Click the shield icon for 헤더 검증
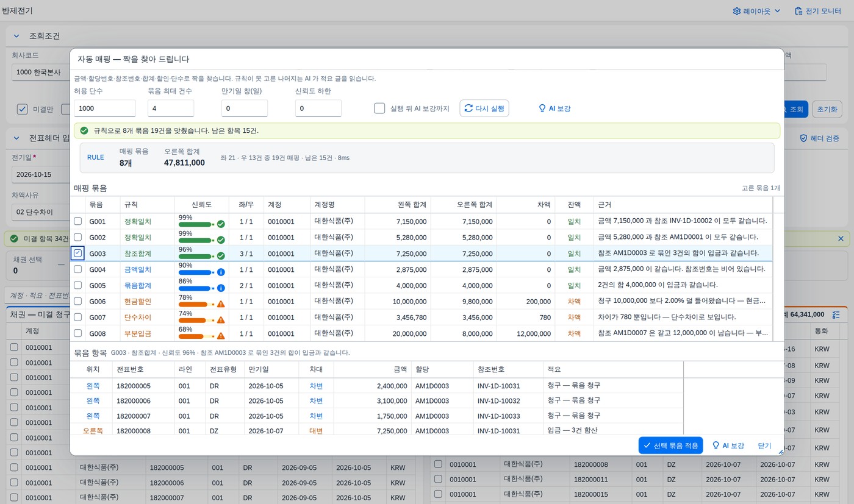 pos(803,138)
